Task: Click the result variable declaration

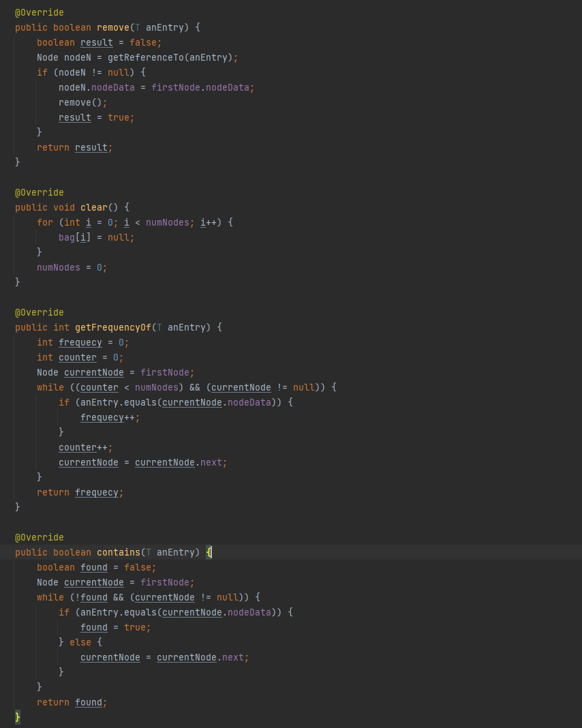Action: point(96,42)
